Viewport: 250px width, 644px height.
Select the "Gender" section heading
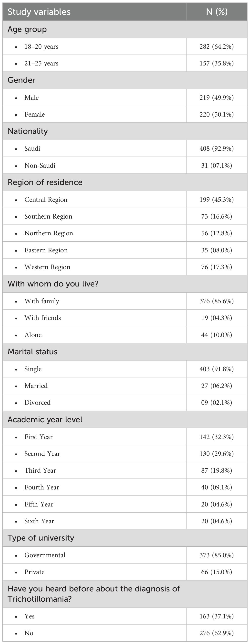(x=21, y=80)
